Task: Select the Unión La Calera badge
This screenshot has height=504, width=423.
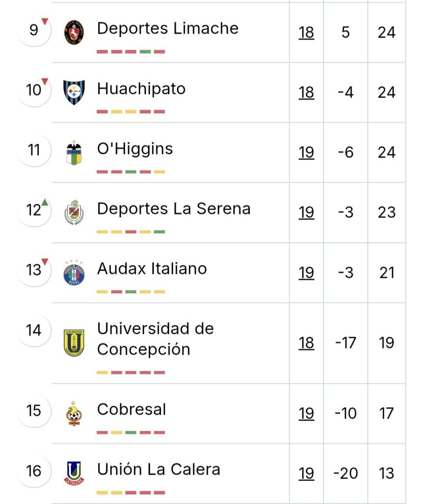Action: tap(74, 473)
